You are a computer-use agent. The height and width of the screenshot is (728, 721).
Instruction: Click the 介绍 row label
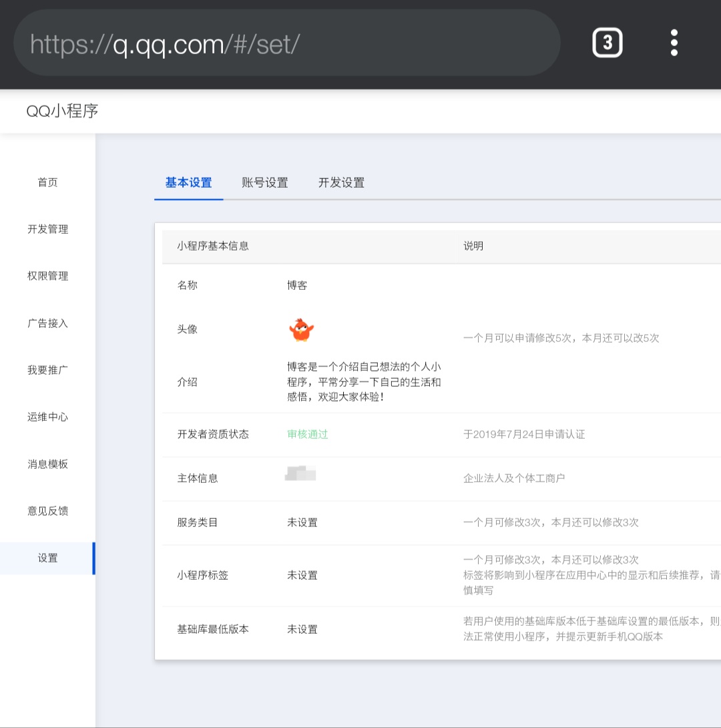coord(187,382)
